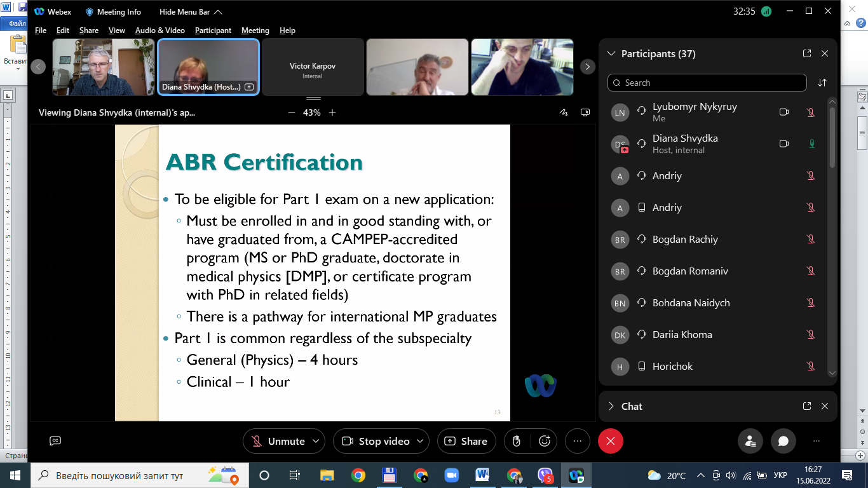Open the Audio & Video menu
The image size is (868, 488).
pos(159,30)
